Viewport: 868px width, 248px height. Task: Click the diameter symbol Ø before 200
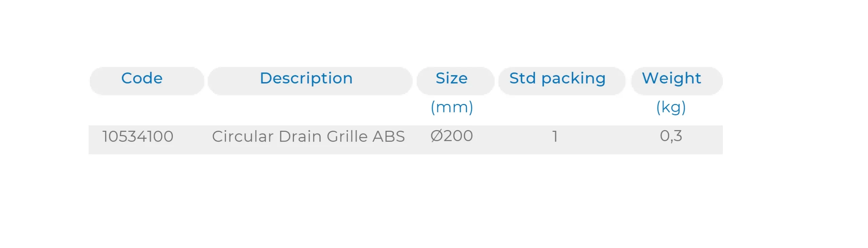click(437, 136)
